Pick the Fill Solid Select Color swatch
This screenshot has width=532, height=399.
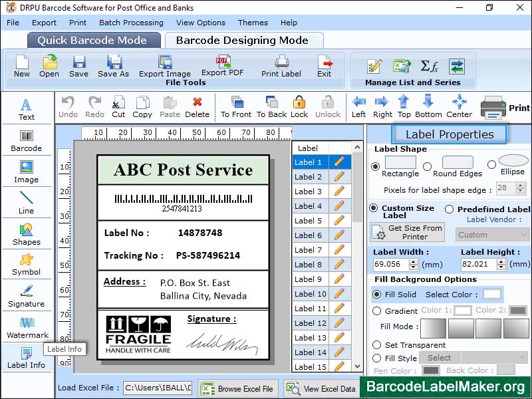pos(492,294)
